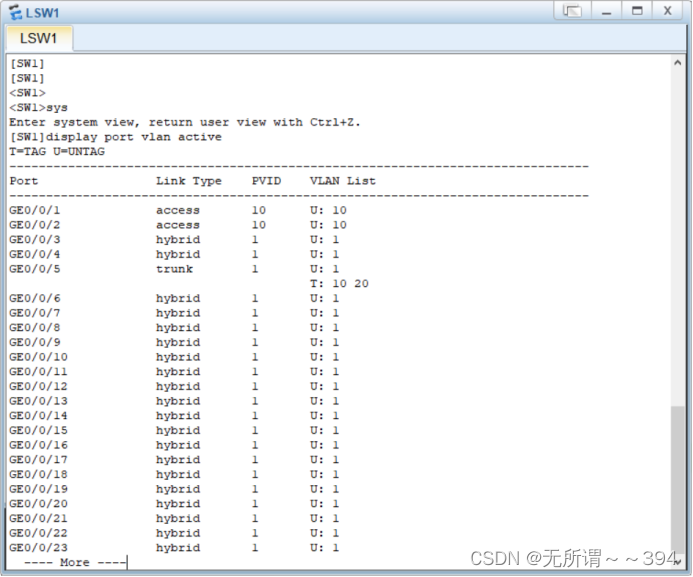Screen dimensions: 693x577
Task: Click the '---- More ----' prompt
Action: 75,562
